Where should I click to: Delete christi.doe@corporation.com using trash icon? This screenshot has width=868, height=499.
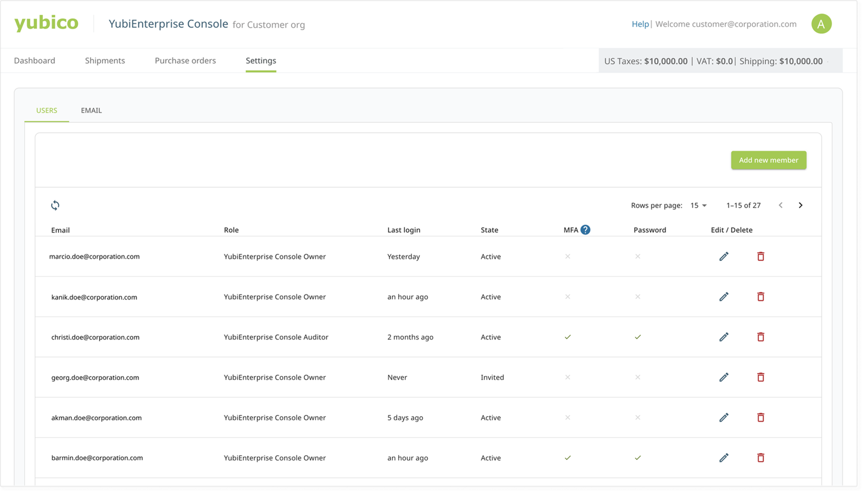(761, 337)
